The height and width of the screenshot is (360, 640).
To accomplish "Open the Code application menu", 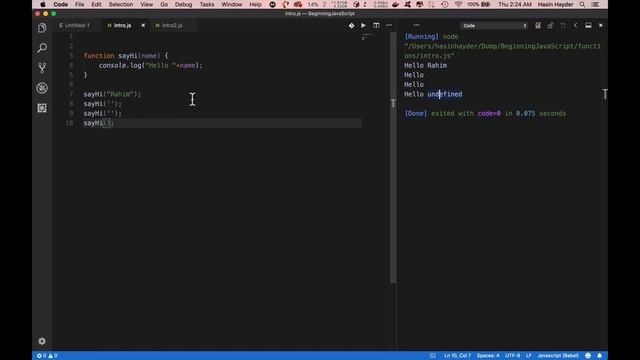I will coord(60,4).
